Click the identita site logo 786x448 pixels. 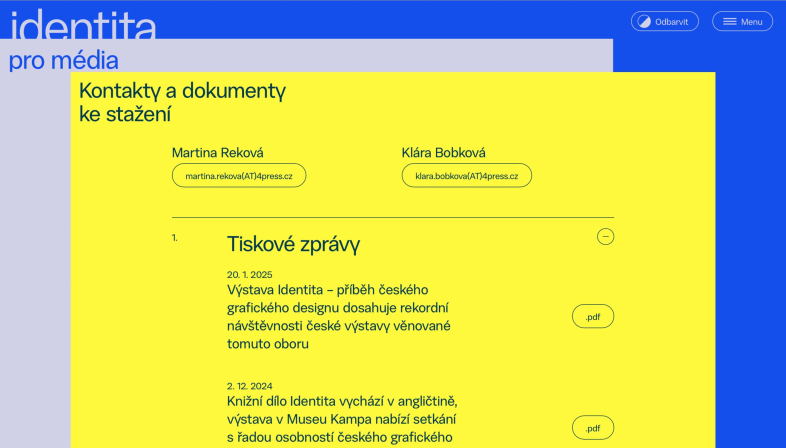click(x=83, y=25)
